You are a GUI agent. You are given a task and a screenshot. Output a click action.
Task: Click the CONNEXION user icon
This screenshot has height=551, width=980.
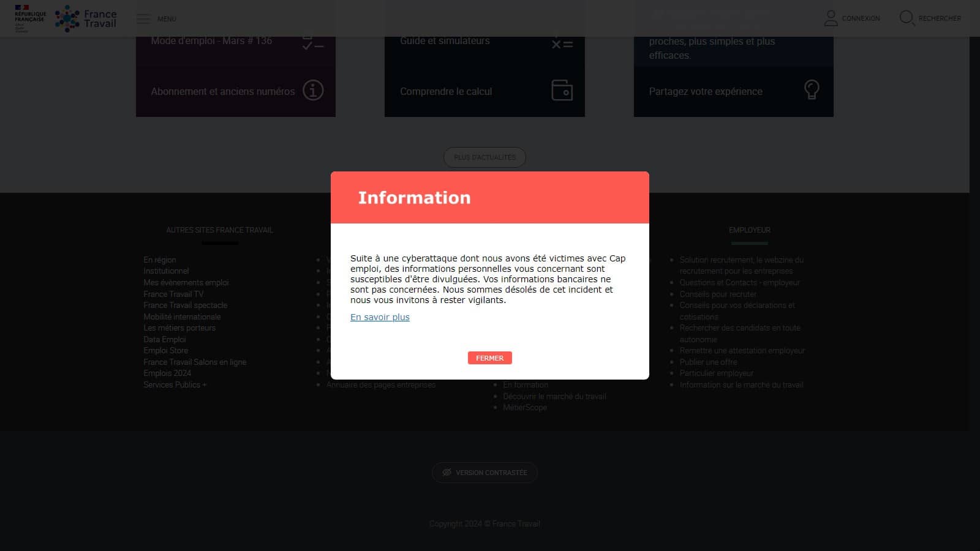(831, 18)
